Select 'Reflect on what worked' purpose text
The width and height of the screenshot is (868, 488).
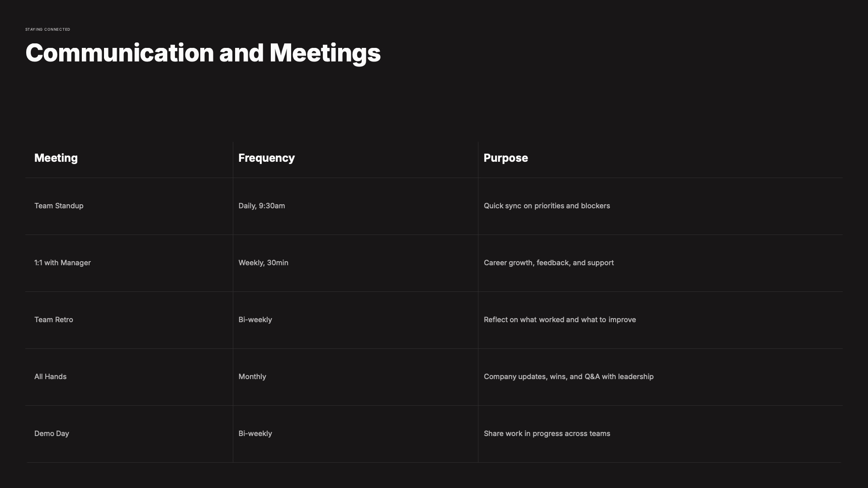click(x=559, y=320)
